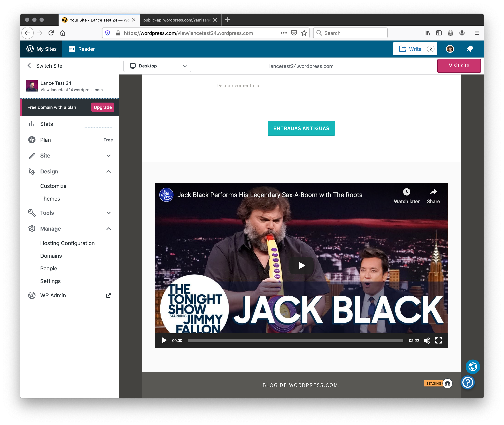Open WP Admin external link icon

click(108, 295)
